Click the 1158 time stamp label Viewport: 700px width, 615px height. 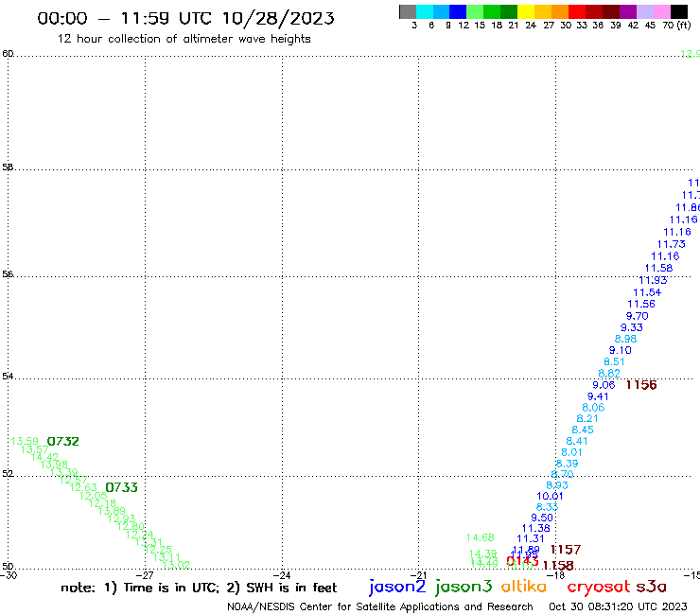tap(558, 566)
